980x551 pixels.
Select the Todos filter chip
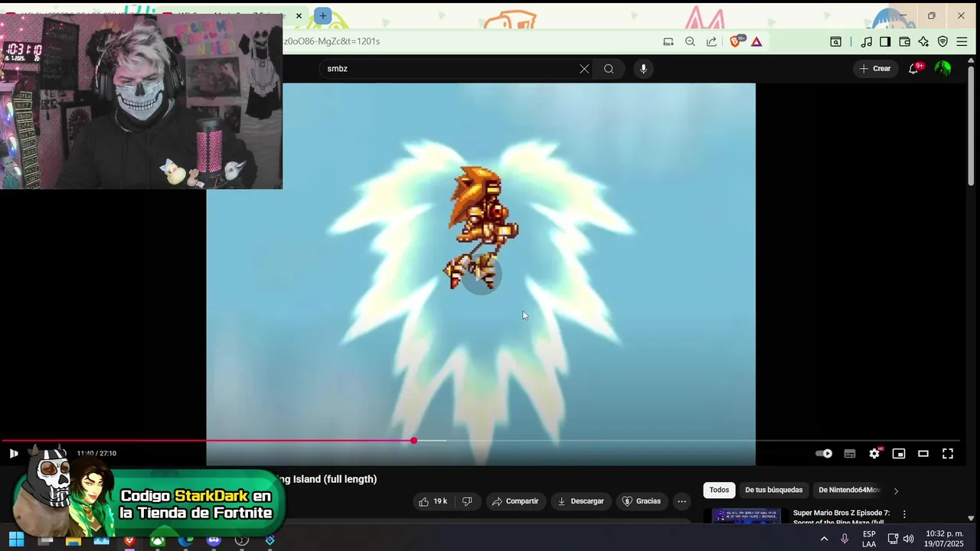719,490
